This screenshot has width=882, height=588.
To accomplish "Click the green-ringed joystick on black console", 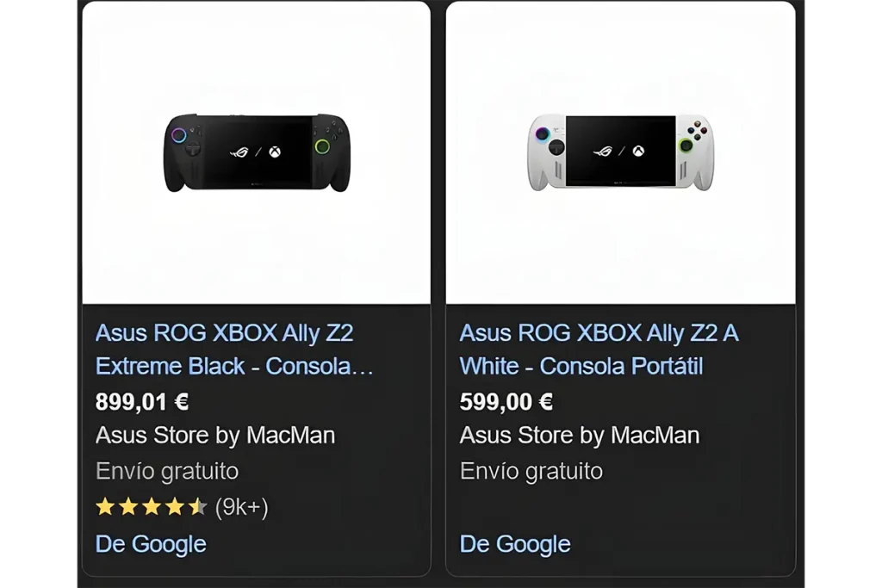I will pyautogui.click(x=322, y=146).
